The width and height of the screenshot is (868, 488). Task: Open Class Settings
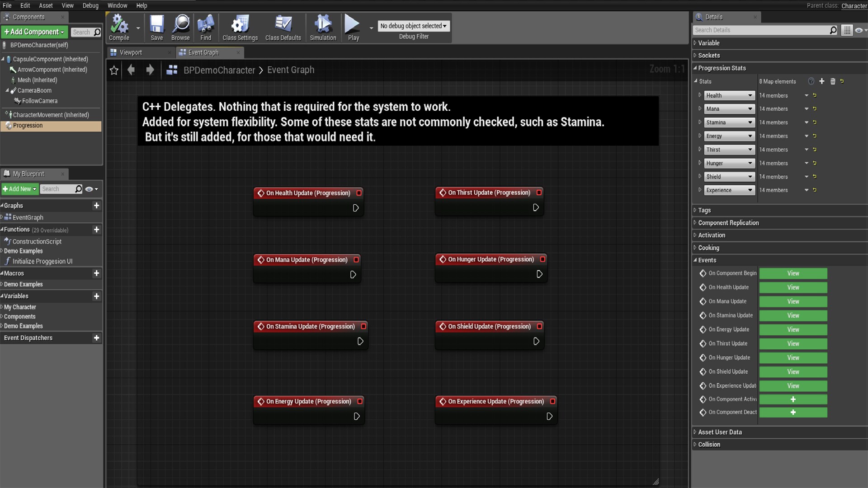[240, 27]
